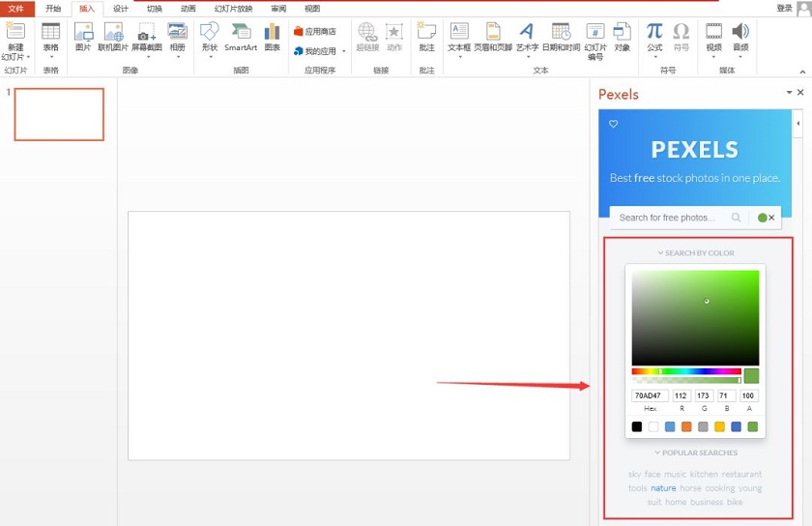Switch to the Animations (动画) tab
Viewport: 812px width, 526px height.
click(188, 9)
